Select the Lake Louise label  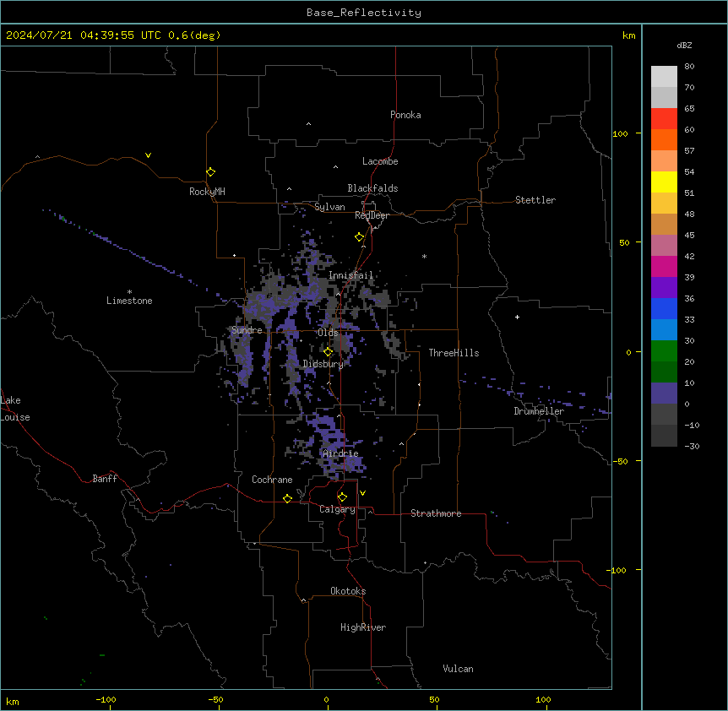(15, 409)
